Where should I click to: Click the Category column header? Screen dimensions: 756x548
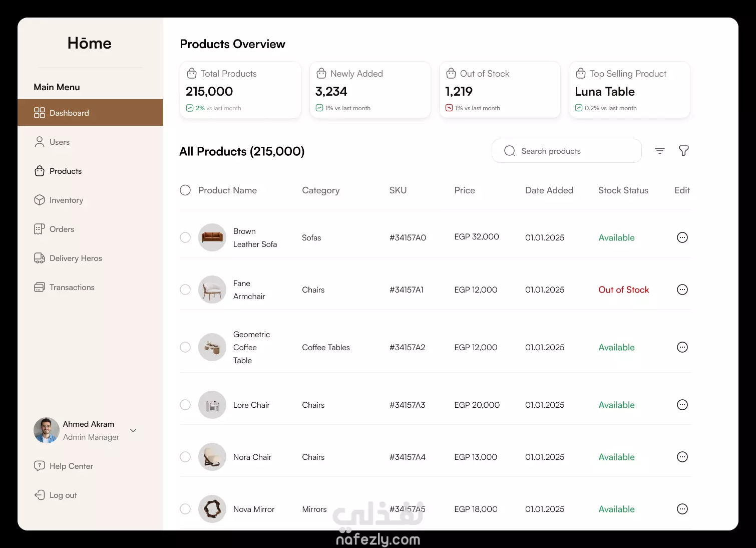click(x=321, y=190)
